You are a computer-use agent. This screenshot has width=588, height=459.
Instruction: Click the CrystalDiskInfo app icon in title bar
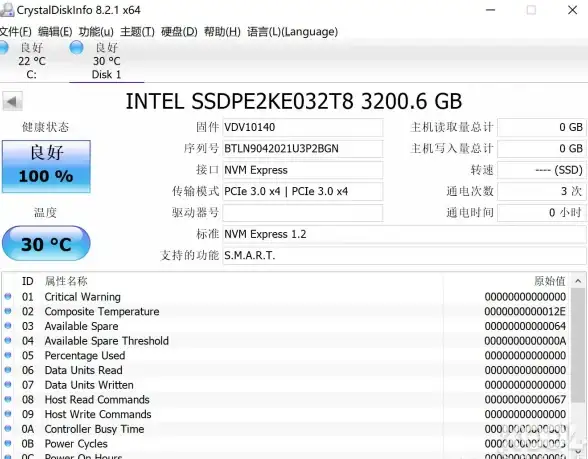point(7,10)
